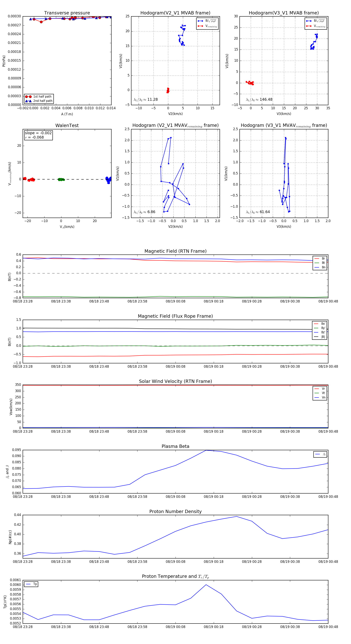Click the 'Vr' legend entry
The width and height of the screenshot is (351, 644).
point(320,389)
